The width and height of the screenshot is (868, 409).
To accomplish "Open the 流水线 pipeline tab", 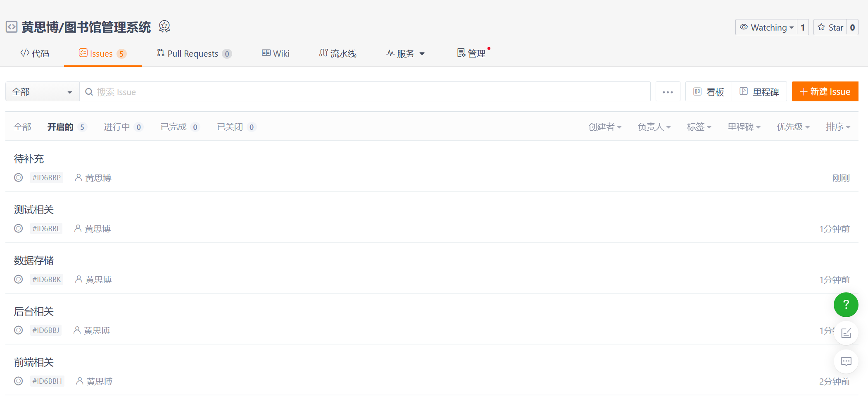I will tap(338, 54).
